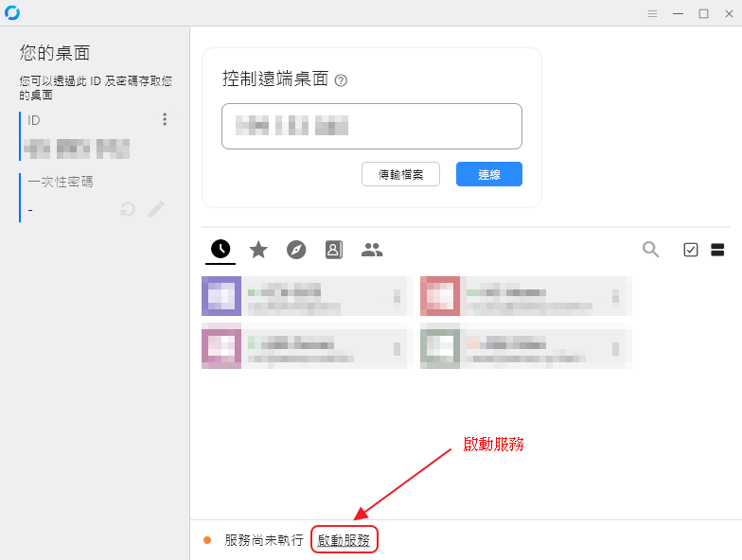Click the search magnifier icon
Image resolution: width=742 pixels, height=560 pixels.
pyautogui.click(x=651, y=250)
